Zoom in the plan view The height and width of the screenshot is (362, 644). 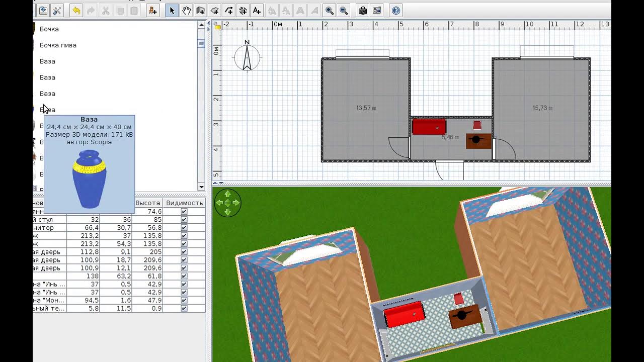tap(330, 10)
